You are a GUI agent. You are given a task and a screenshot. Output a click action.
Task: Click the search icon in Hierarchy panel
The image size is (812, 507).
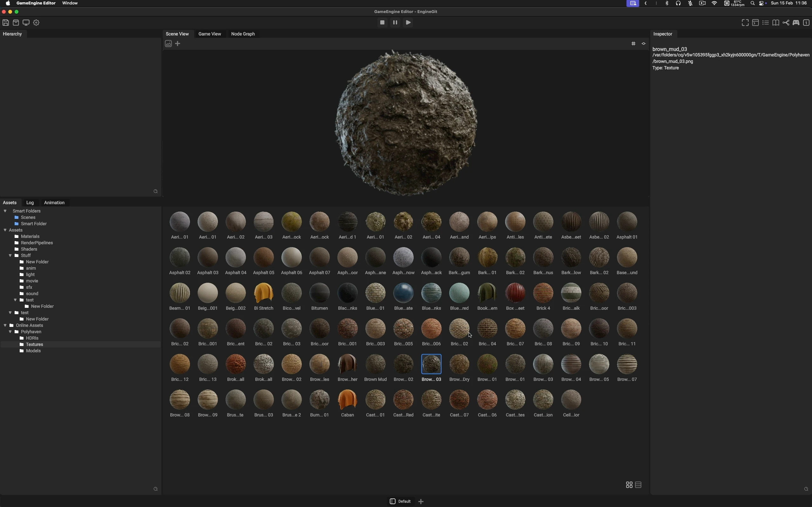(x=156, y=192)
